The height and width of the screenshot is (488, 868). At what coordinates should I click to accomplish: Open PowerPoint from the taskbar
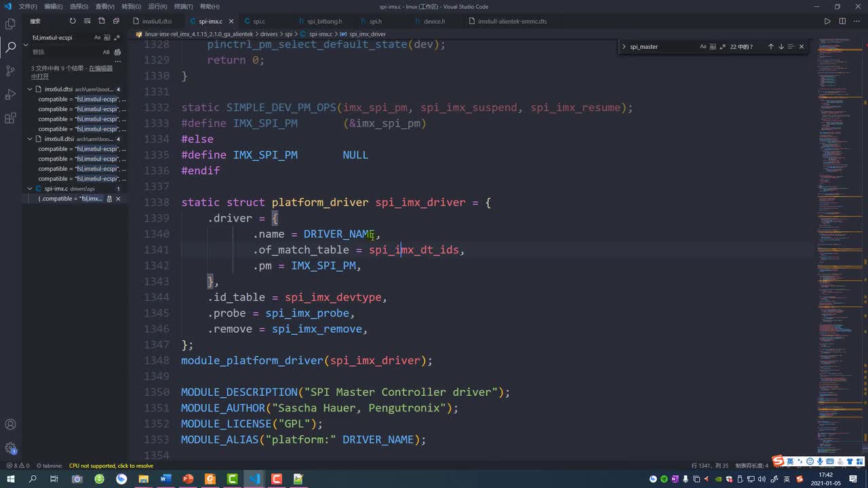click(x=188, y=479)
